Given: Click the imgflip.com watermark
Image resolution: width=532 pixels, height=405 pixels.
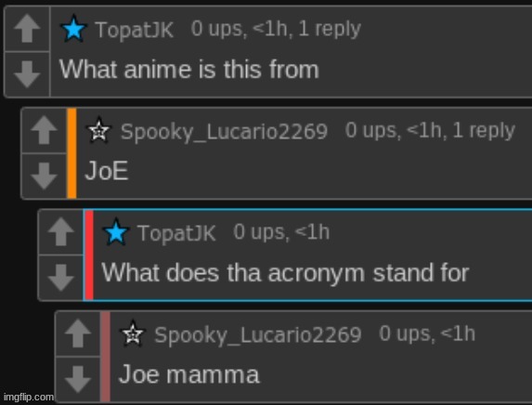Looking at the screenshot, I should [29, 397].
